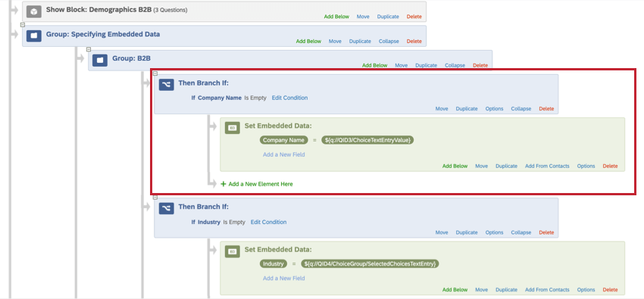Move Industry embedded data element
Image resolution: width=644 pixels, height=299 pixels.
(481, 290)
